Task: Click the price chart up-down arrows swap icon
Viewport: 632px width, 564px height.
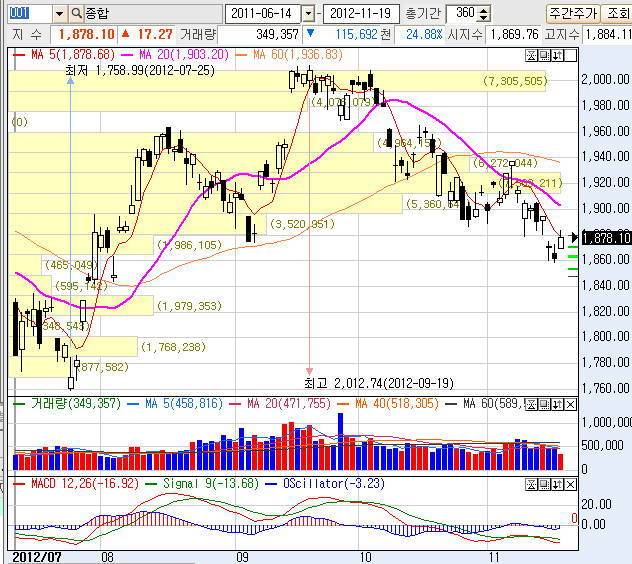Action: 557,56
